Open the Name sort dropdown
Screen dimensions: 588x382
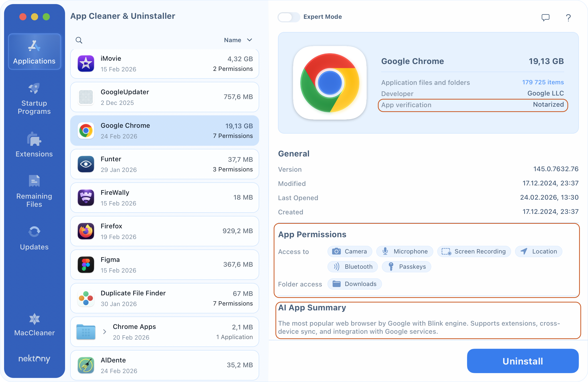click(238, 40)
